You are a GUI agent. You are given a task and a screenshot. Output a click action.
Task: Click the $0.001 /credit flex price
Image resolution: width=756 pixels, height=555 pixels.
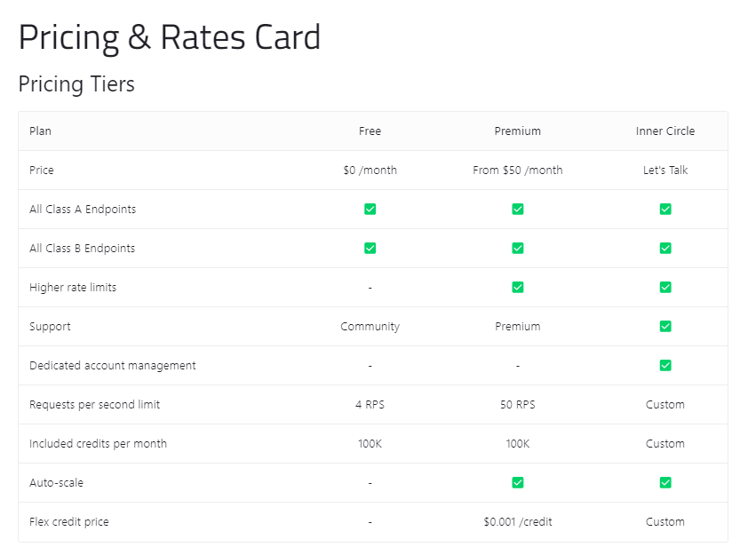tap(518, 522)
